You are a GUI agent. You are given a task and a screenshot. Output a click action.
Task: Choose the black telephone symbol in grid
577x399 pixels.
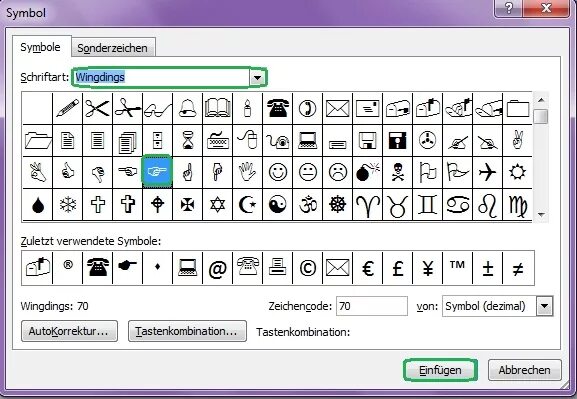click(x=277, y=108)
